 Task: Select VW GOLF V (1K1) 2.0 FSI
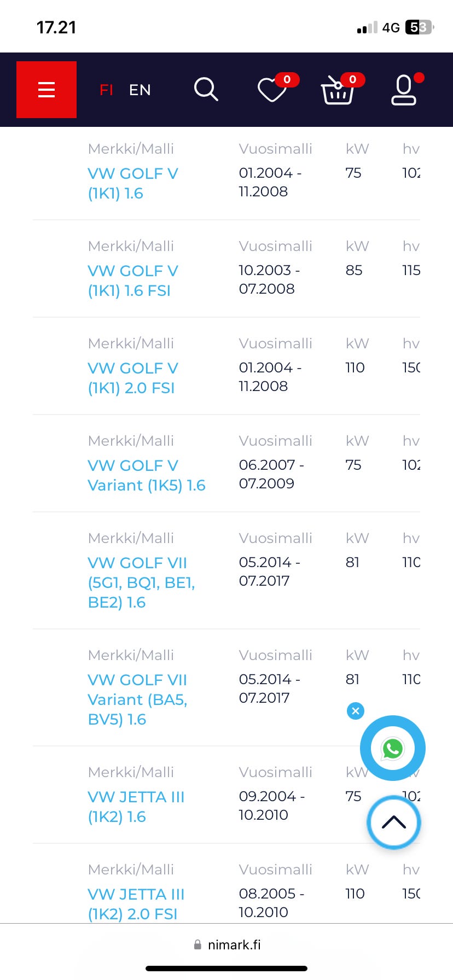[133, 378]
